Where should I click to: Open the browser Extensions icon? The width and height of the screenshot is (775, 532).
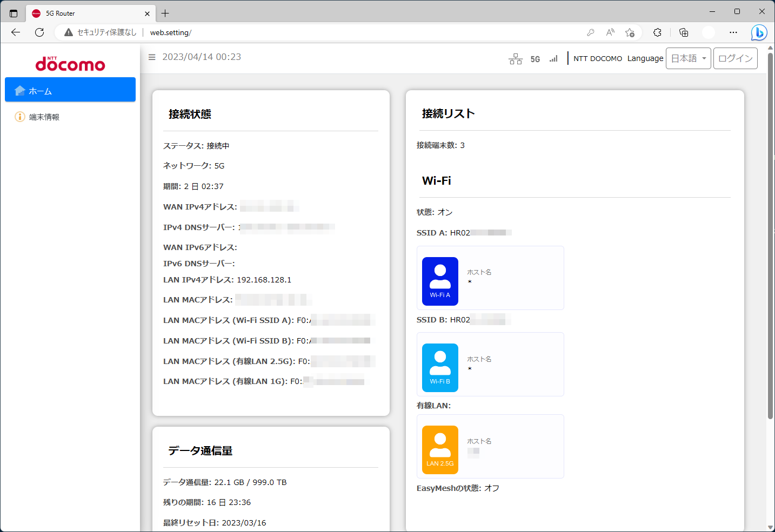point(657,32)
